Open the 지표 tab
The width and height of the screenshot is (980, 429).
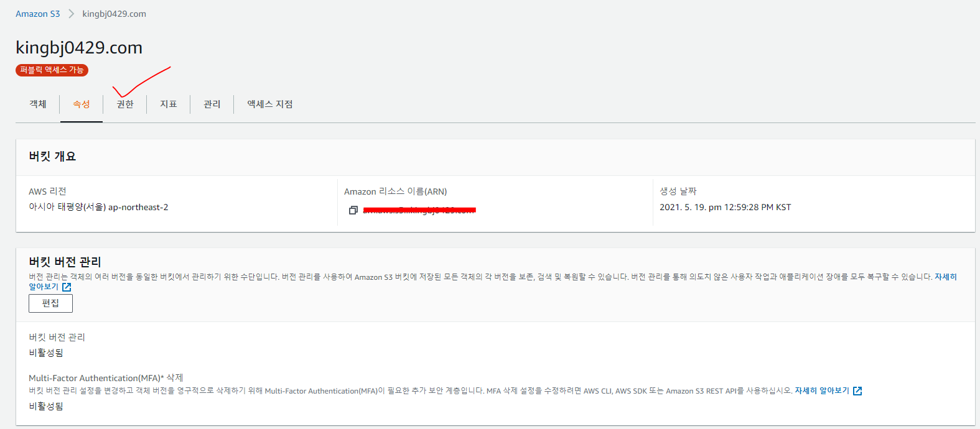point(169,104)
